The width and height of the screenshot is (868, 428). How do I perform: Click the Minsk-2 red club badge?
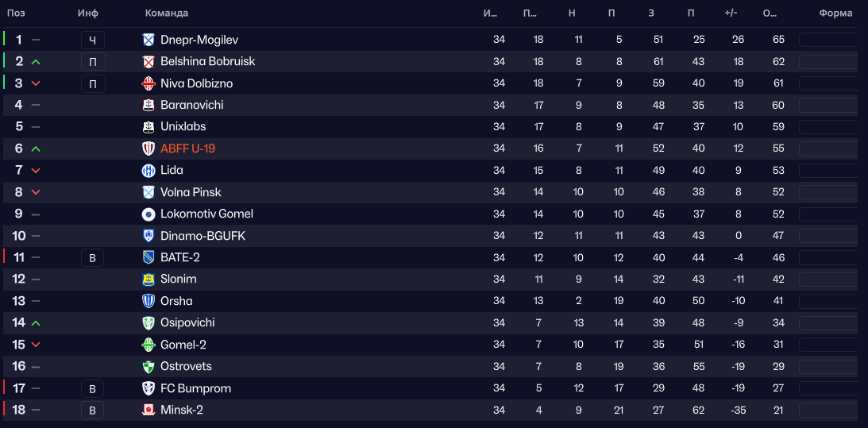coord(148,411)
